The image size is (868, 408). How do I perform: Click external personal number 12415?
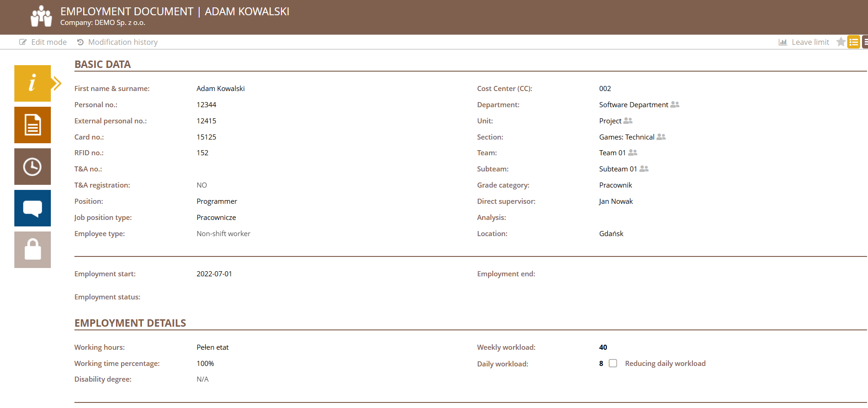point(206,121)
